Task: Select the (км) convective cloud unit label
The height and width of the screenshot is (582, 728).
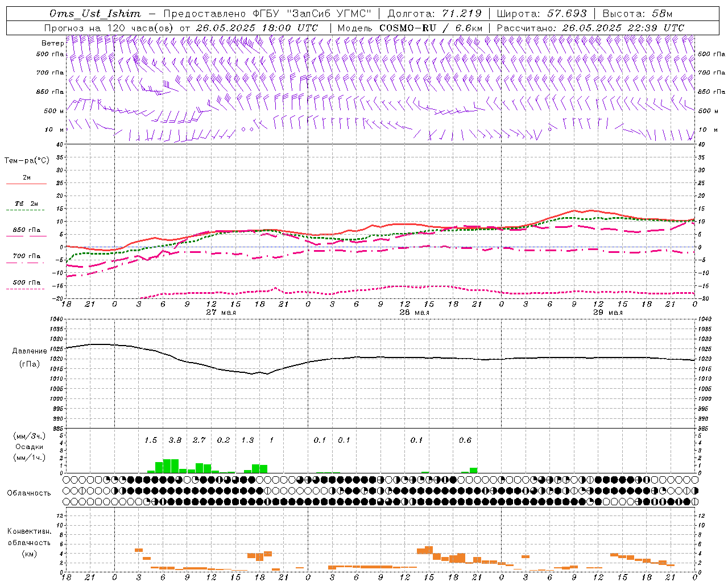Action: 29,554
